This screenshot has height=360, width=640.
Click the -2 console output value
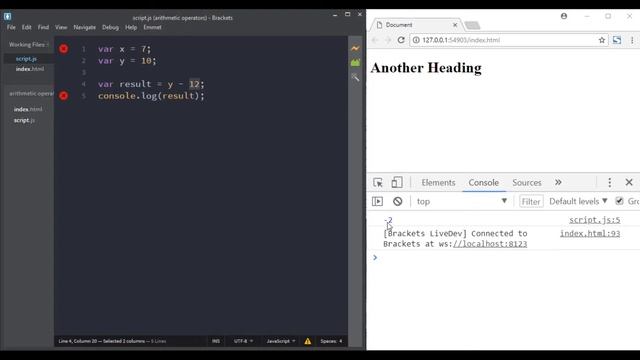(x=388, y=220)
